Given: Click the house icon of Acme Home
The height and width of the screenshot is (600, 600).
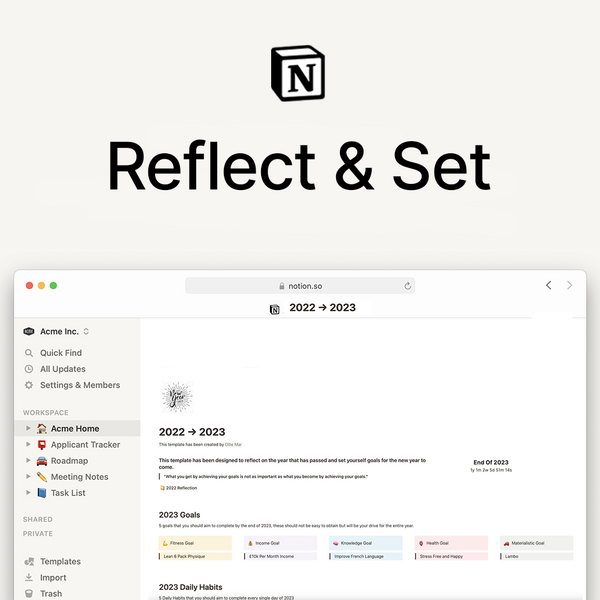Looking at the screenshot, I should tap(42, 429).
